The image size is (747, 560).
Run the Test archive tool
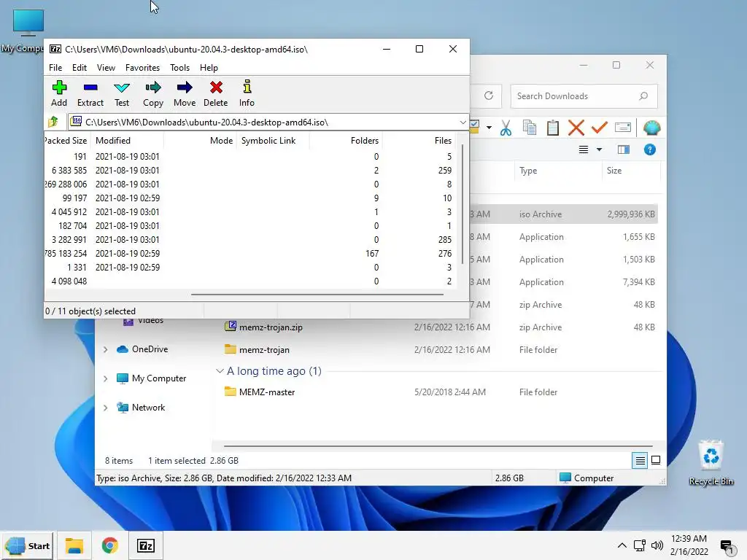pos(122,93)
